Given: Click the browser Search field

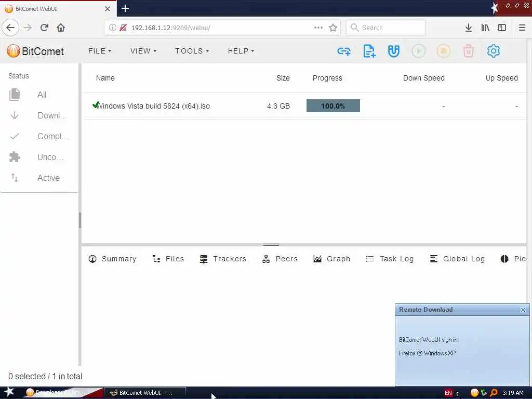Looking at the screenshot, I should (x=385, y=28).
